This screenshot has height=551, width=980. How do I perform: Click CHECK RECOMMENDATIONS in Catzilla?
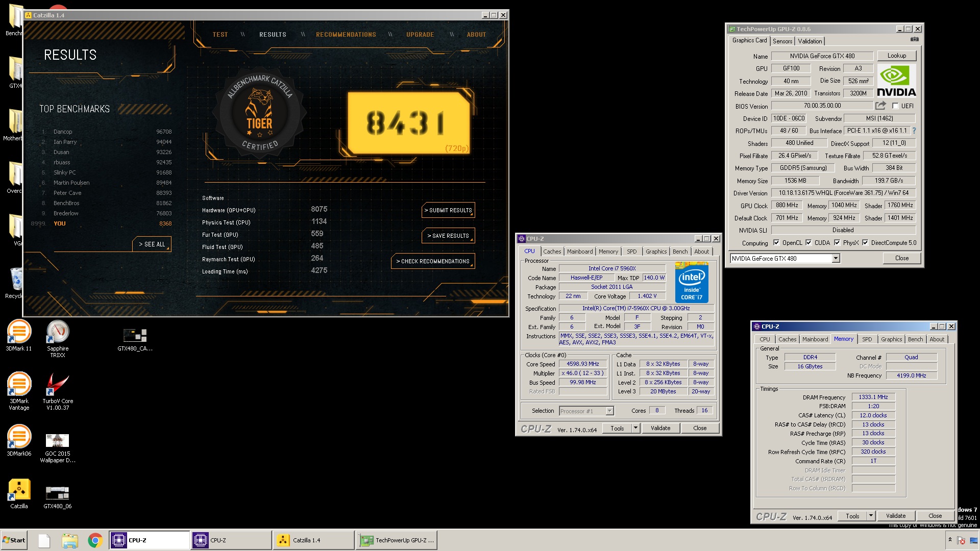click(433, 261)
